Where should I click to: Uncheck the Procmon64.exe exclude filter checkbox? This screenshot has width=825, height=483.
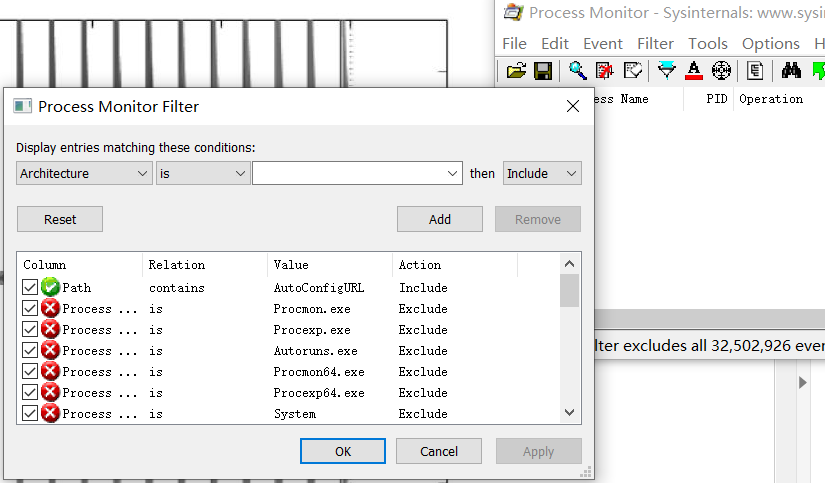(x=30, y=371)
